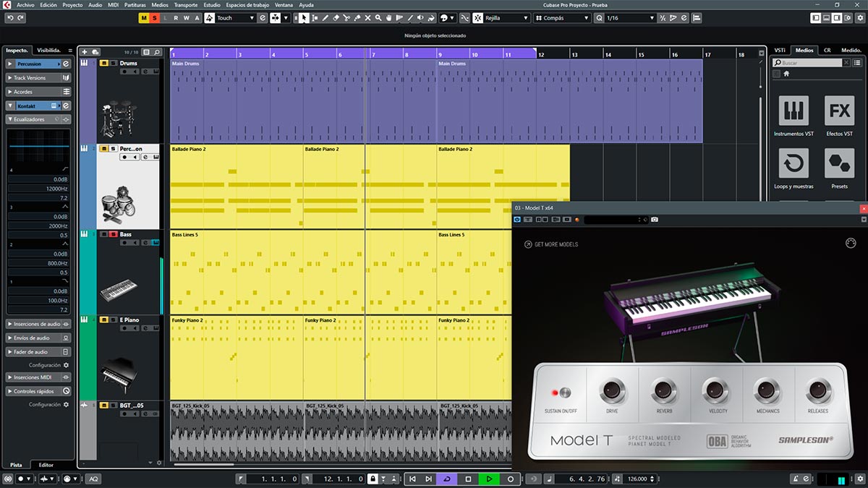This screenshot has width=868, height=488.
Task: Switch to Editor tab at bottom
Action: pos(46,465)
